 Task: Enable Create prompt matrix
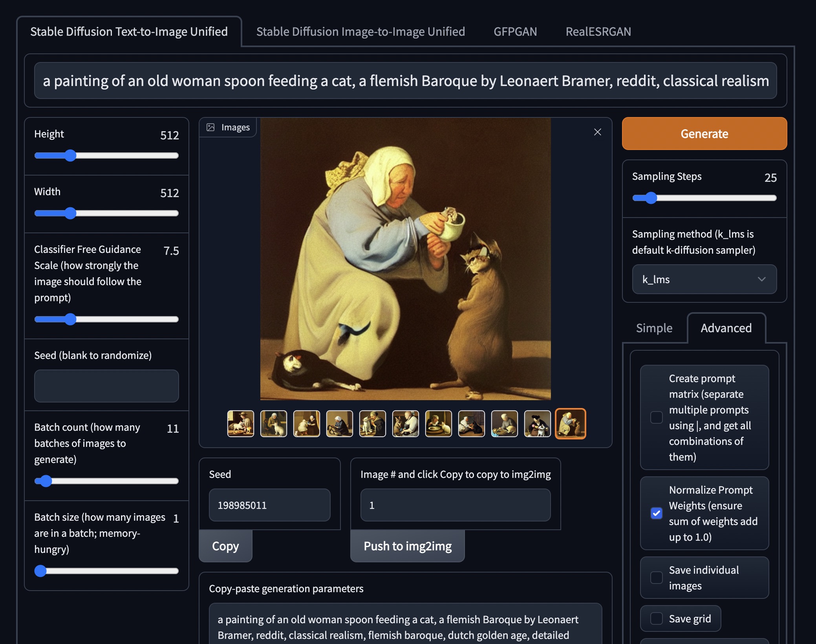(x=656, y=418)
